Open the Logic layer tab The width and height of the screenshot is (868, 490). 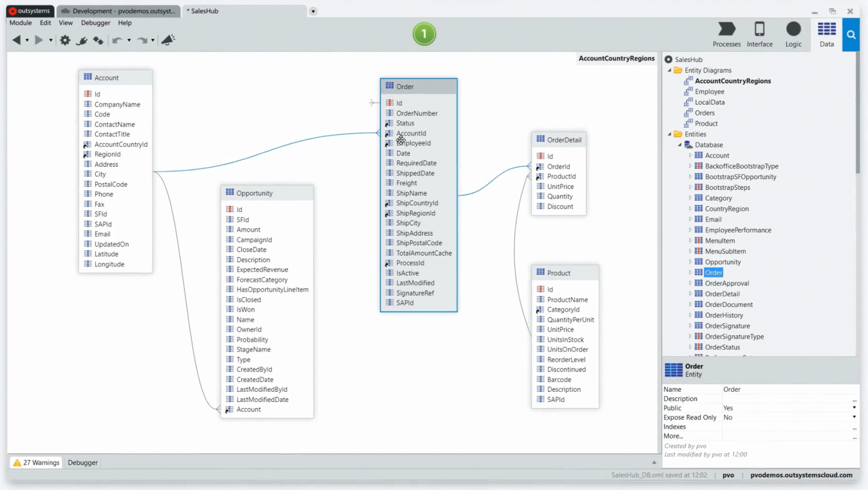tap(793, 34)
